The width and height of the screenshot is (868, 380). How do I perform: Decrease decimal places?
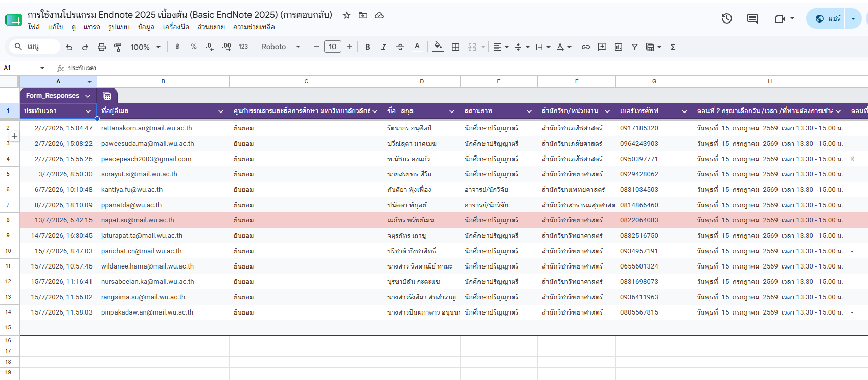tap(210, 47)
